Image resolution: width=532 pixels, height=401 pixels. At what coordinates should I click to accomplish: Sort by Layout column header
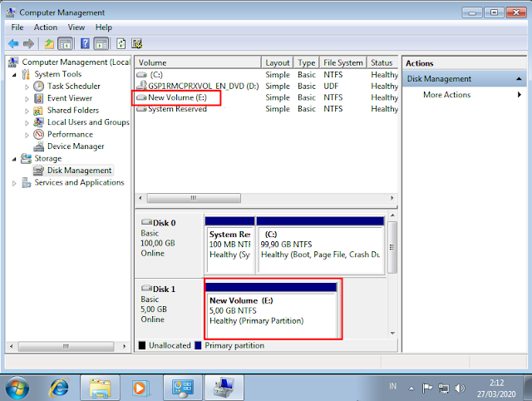[x=278, y=63]
